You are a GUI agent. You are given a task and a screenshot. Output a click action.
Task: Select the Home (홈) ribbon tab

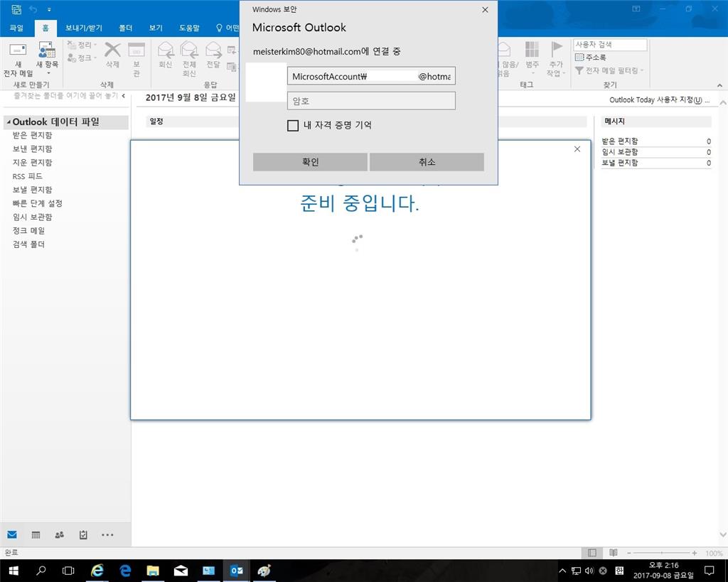click(x=45, y=28)
